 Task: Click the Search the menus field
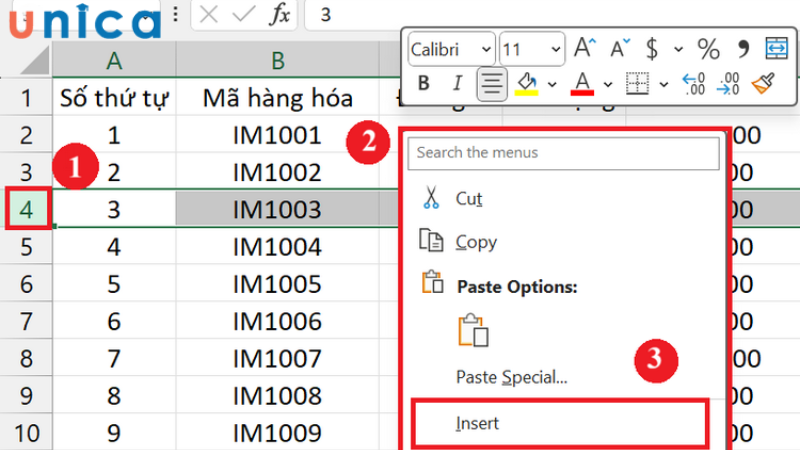tap(563, 153)
